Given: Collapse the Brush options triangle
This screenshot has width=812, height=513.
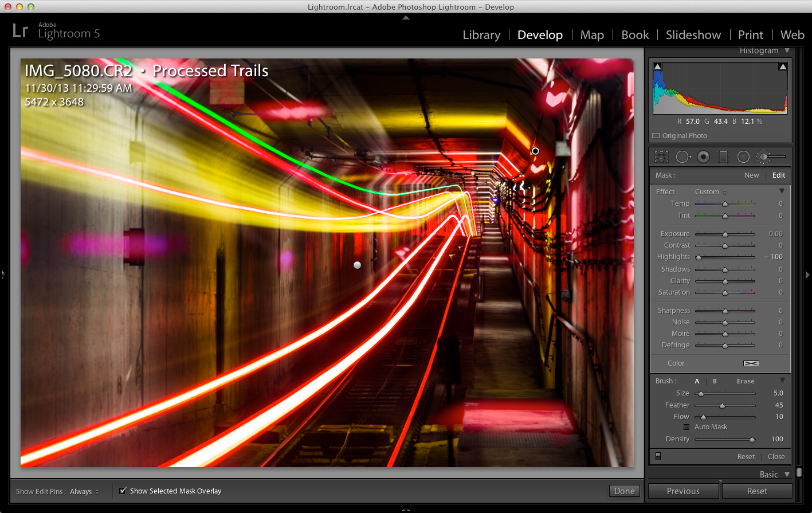Looking at the screenshot, I should pyautogui.click(x=782, y=380).
